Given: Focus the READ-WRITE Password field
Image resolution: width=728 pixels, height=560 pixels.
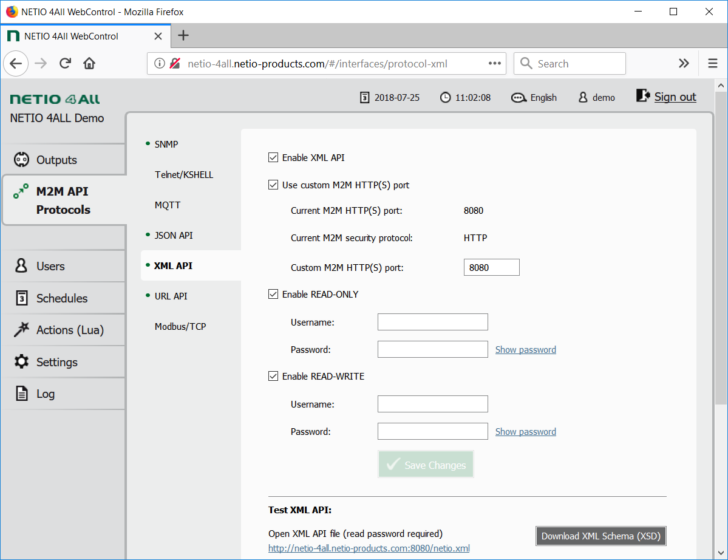Looking at the screenshot, I should pyautogui.click(x=433, y=431).
